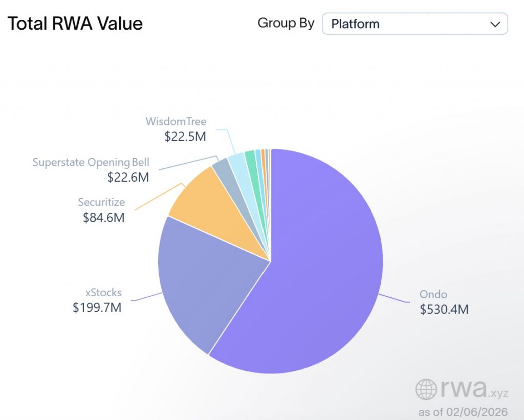524x420 pixels.
Task: Click the rwa.xyz globe logo icon
Action: pos(426,389)
